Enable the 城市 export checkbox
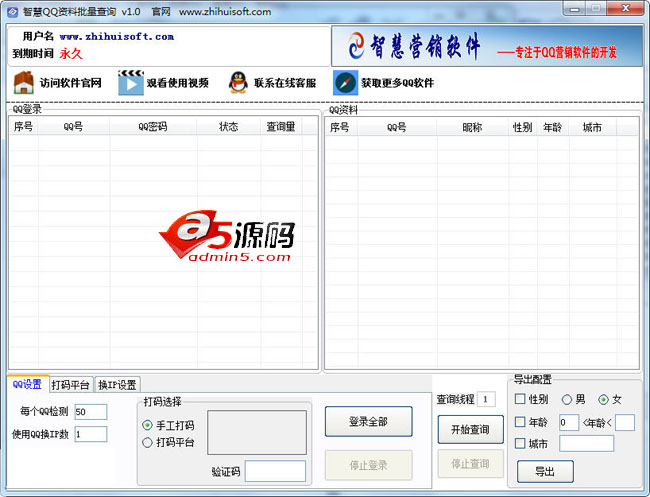 coord(520,444)
